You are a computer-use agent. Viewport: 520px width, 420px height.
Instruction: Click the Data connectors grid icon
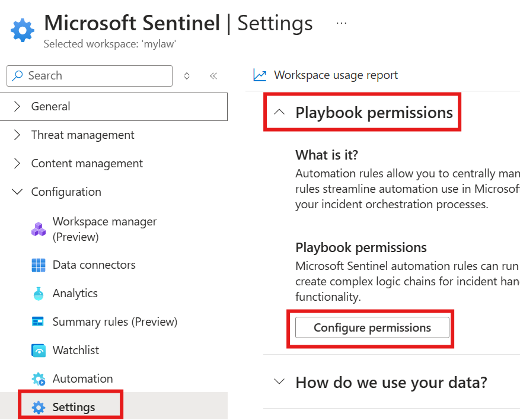point(39,265)
